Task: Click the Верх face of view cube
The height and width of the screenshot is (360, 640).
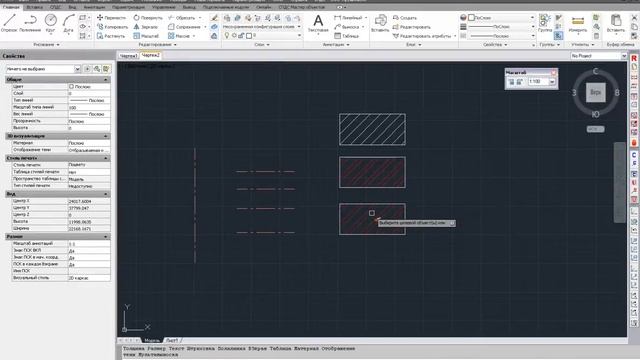Action: (596, 92)
